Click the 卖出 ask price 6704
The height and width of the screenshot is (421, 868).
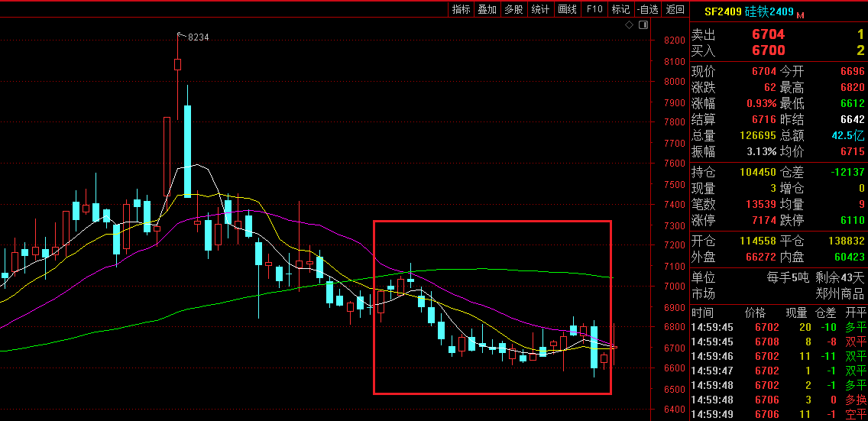768,34
